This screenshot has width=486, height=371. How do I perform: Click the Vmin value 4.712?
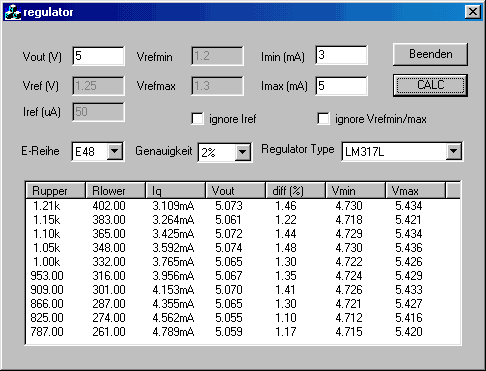click(x=349, y=318)
